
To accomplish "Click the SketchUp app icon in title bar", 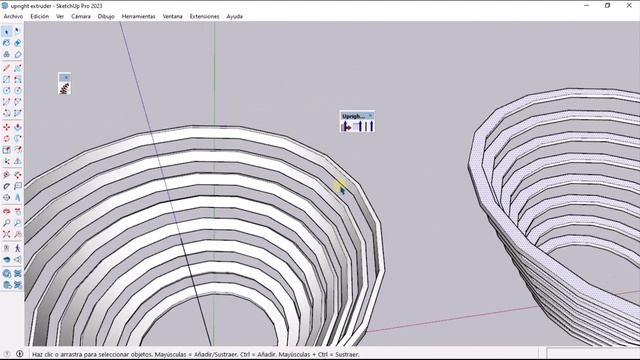I will pos(5,6).
